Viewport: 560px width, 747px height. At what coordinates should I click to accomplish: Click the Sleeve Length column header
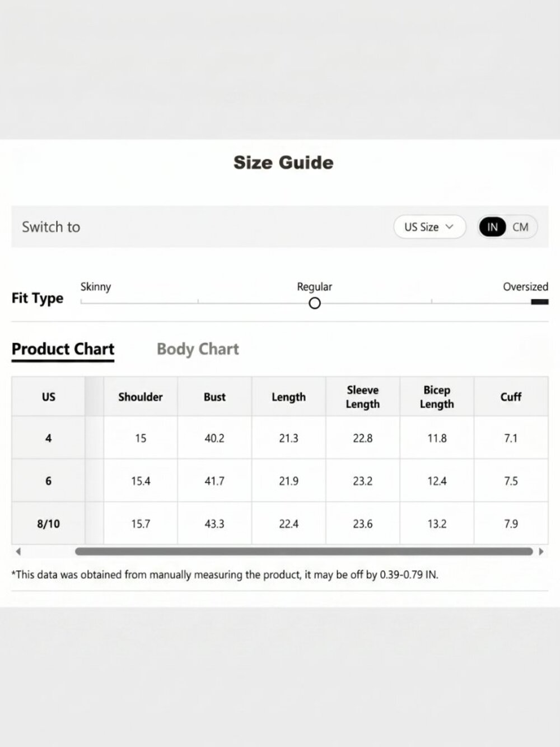pyautogui.click(x=363, y=397)
